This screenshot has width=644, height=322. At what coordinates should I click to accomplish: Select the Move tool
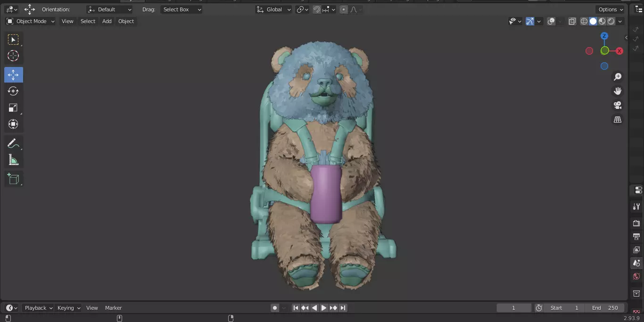point(13,75)
